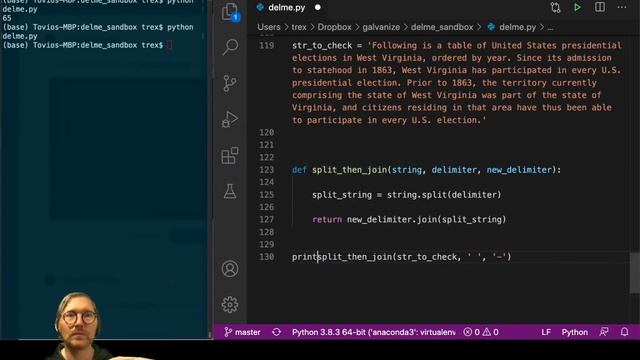
Task: Open the Extensions view
Action: pos(230,155)
